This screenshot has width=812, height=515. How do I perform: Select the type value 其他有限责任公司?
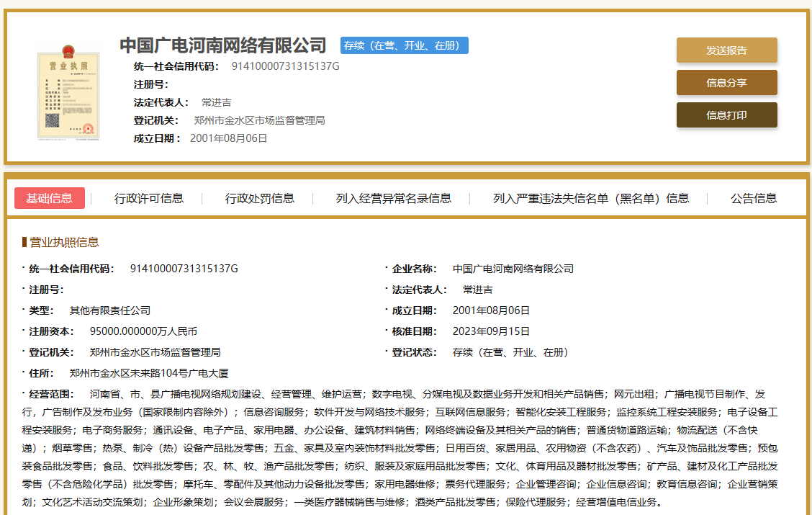tap(110, 310)
